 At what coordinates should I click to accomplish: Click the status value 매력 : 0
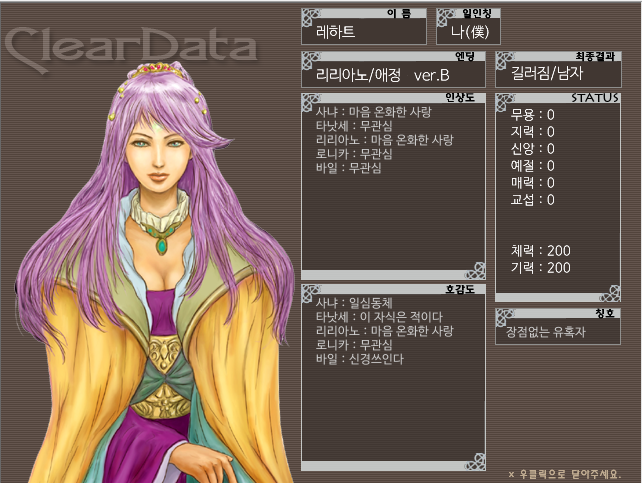coord(532,183)
